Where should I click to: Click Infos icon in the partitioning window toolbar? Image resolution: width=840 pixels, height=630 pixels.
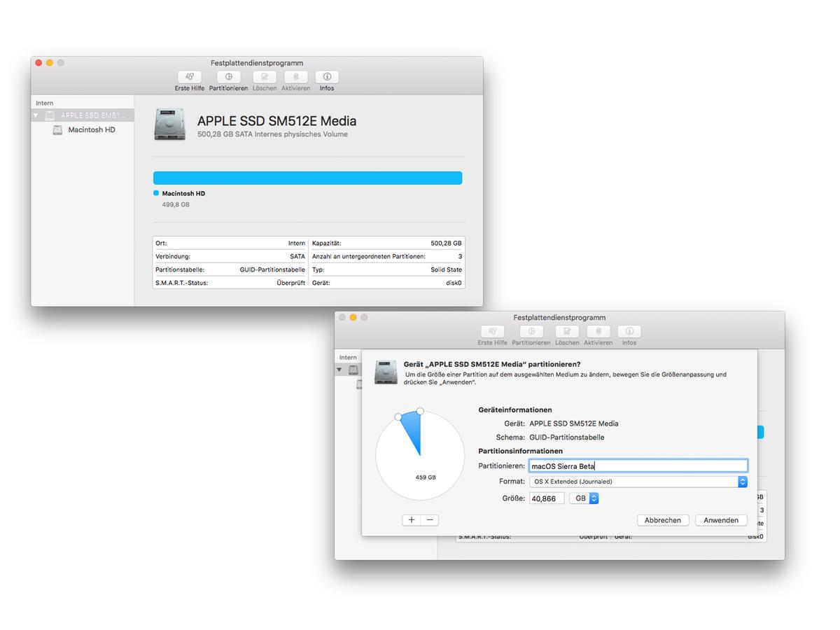coord(629,332)
